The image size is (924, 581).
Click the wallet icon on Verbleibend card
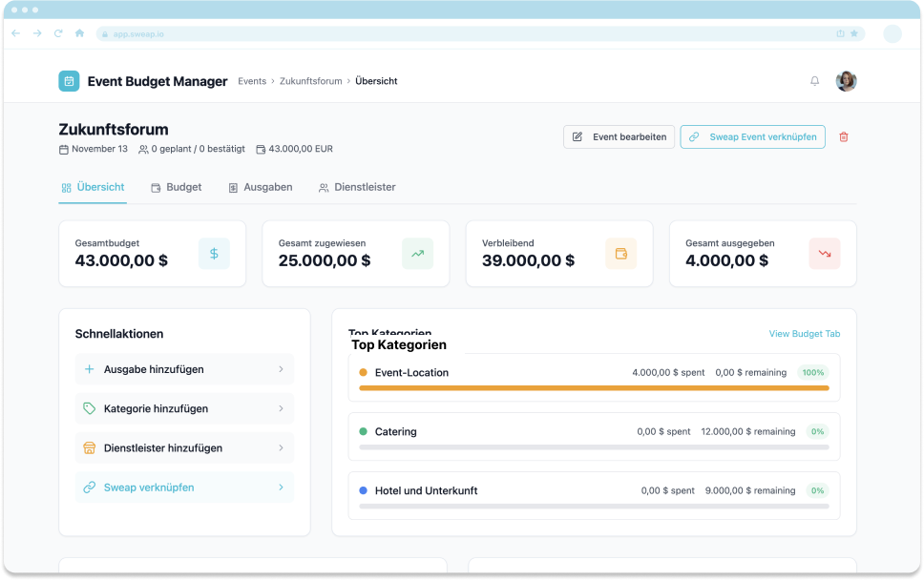[620, 254]
